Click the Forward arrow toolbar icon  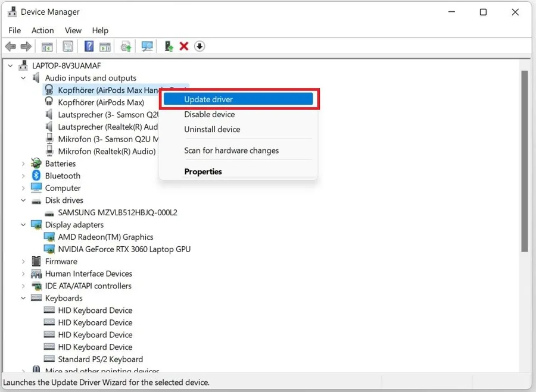click(26, 46)
